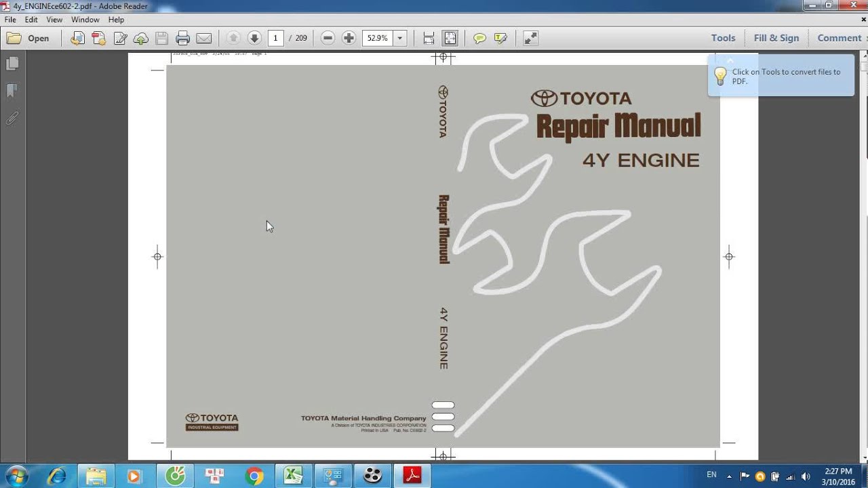Open the film reel recorder taskbar icon

point(372,476)
